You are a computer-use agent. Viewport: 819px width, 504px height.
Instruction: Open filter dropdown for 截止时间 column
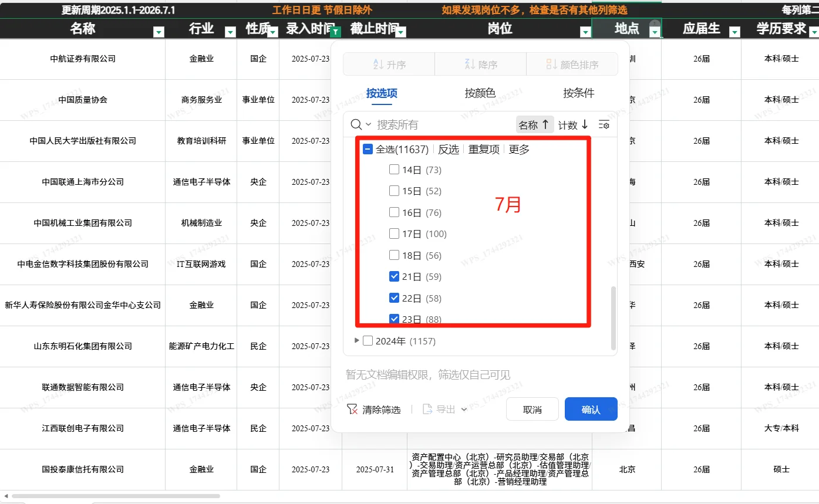(400, 32)
